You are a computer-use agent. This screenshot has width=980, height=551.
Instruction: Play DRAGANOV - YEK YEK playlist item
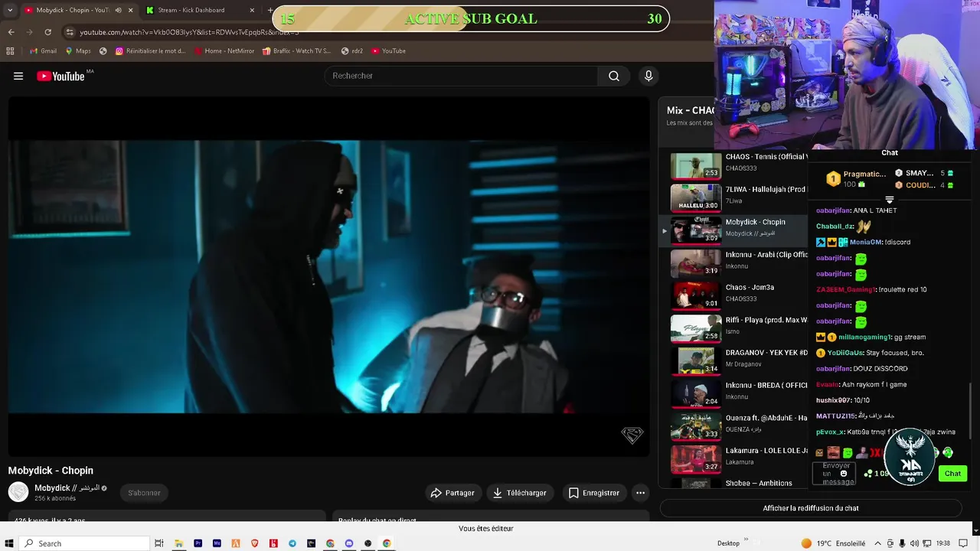click(x=735, y=362)
